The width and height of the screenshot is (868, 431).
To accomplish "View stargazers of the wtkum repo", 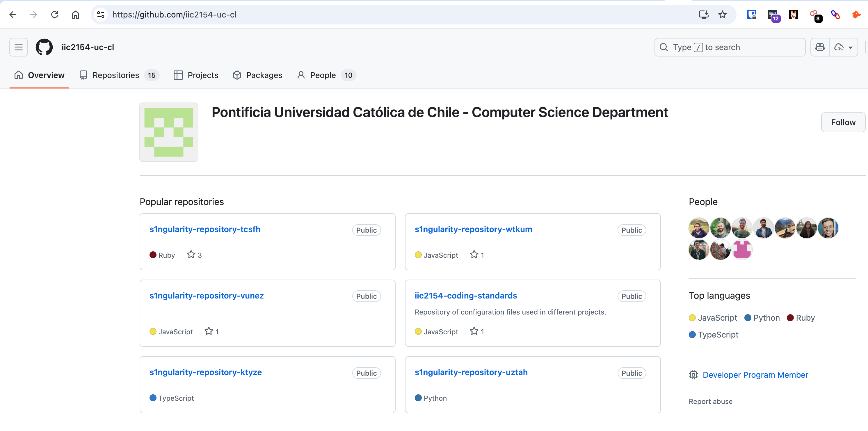I will (x=477, y=255).
